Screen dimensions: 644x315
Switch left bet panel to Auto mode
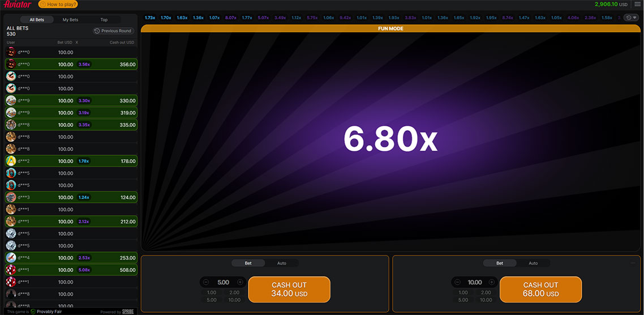point(281,263)
